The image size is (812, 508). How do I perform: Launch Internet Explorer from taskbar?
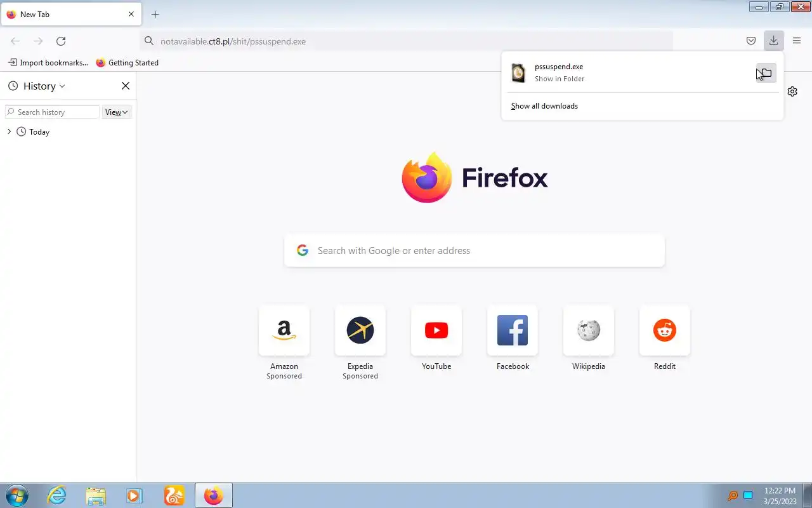57,496
